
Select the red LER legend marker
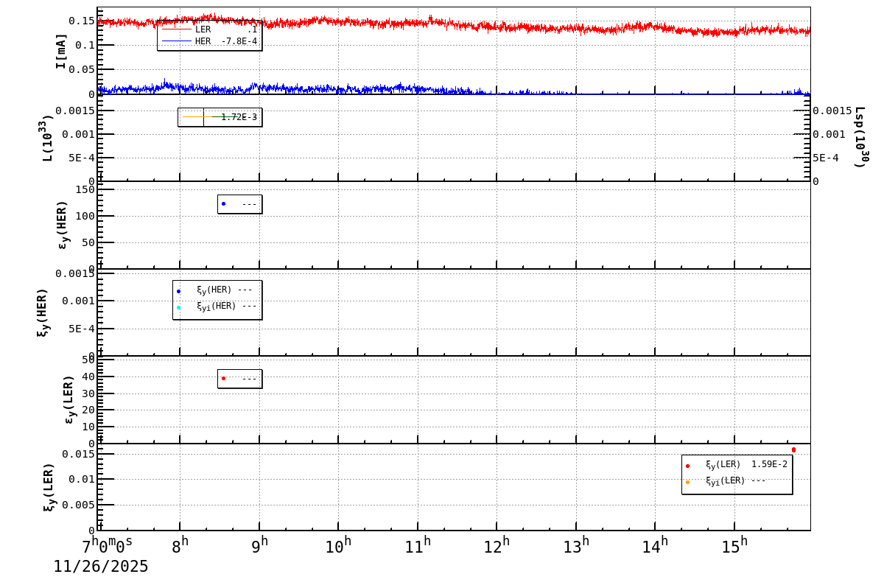click(177, 29)
